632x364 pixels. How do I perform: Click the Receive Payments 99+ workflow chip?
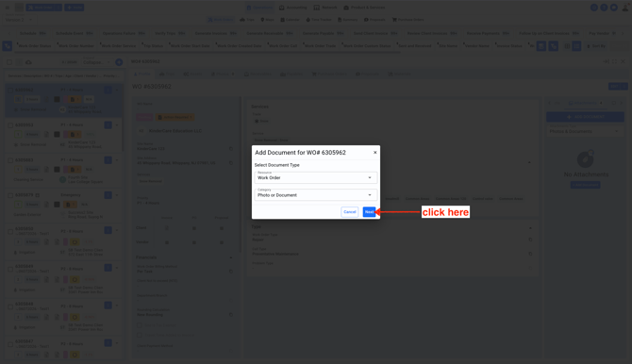coord(488,33)
